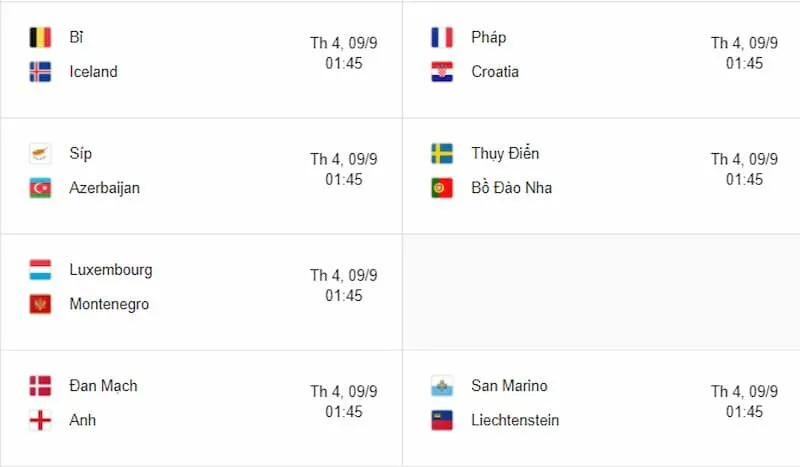This screenshot has width=800, height=467.
Task: Click the Luxembourg flag icon
Action: (40, 270)
